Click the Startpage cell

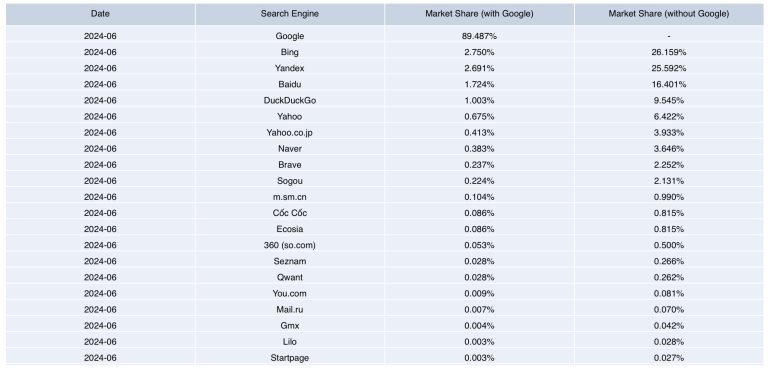(x=289, y=358)
